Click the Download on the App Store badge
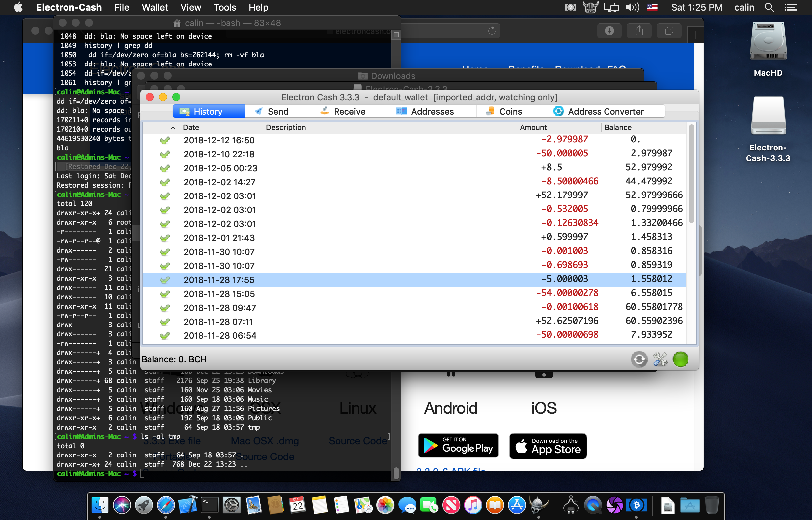 pyautogui.click(x=548, y=446)
